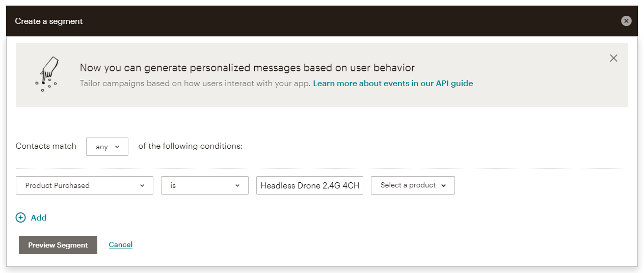Click the 'is' operator label text

click(173, 185)
